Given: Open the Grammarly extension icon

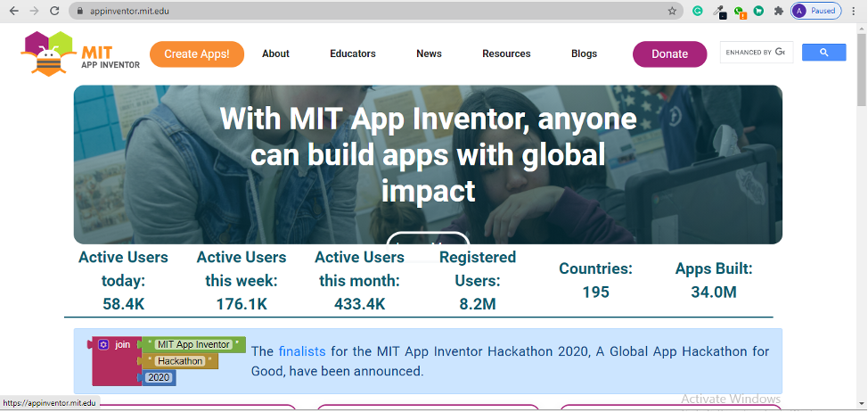Looking at the screenshot, I should click(x=698, y=11).
